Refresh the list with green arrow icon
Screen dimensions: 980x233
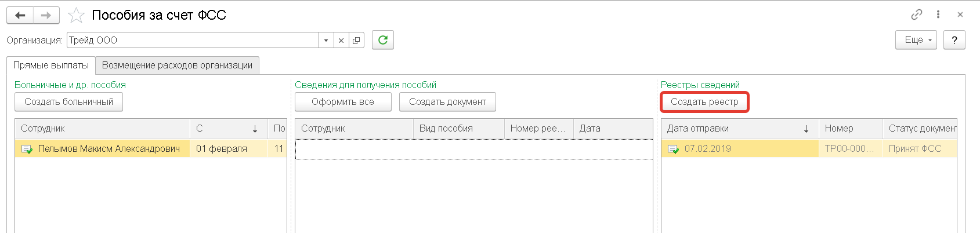383,40
